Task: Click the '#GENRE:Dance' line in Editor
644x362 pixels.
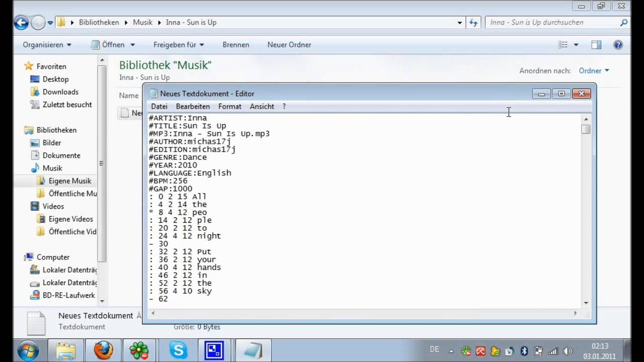Action: (178, 157)
